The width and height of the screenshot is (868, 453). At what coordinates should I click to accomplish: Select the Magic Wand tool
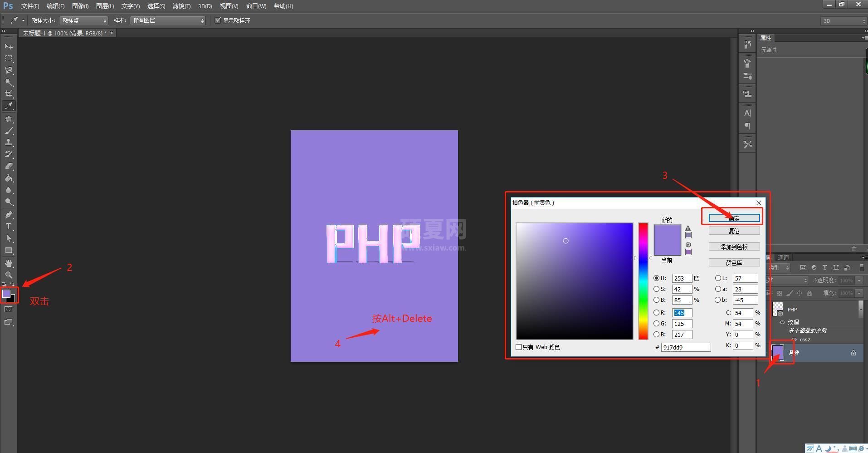tap(9, 82)
